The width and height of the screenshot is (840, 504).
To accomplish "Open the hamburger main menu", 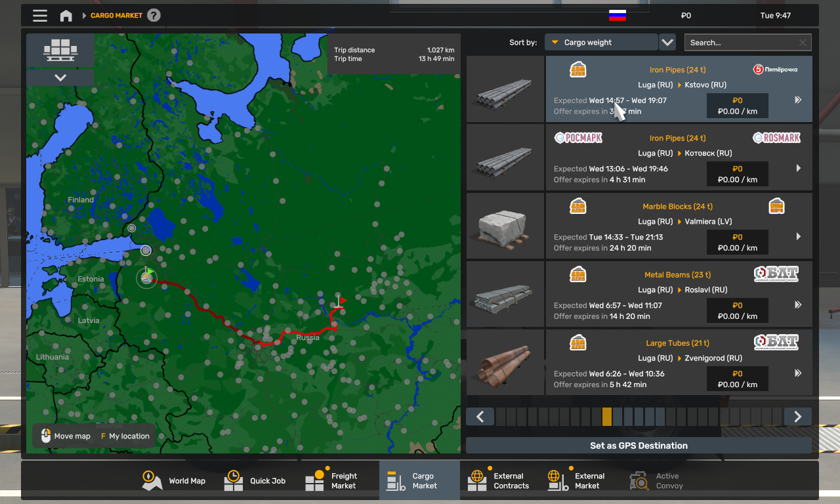I will click(x=40, y=16).
